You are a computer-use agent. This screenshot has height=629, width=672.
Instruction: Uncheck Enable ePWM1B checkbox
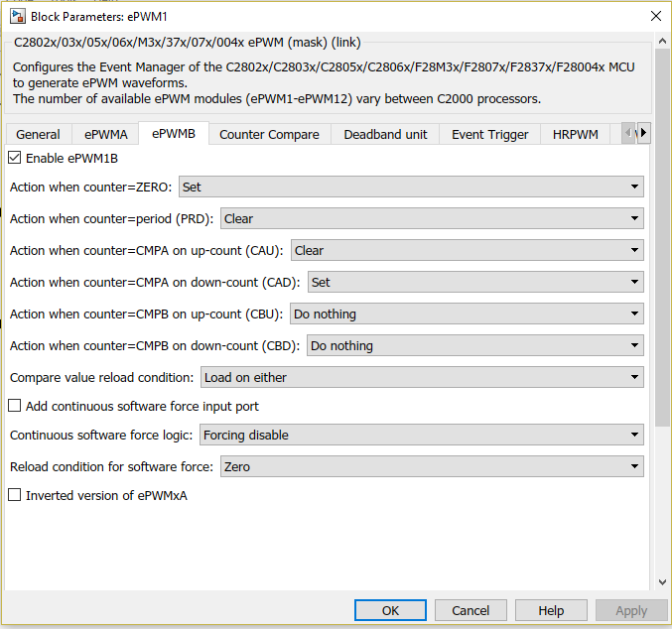coord(15,158)
